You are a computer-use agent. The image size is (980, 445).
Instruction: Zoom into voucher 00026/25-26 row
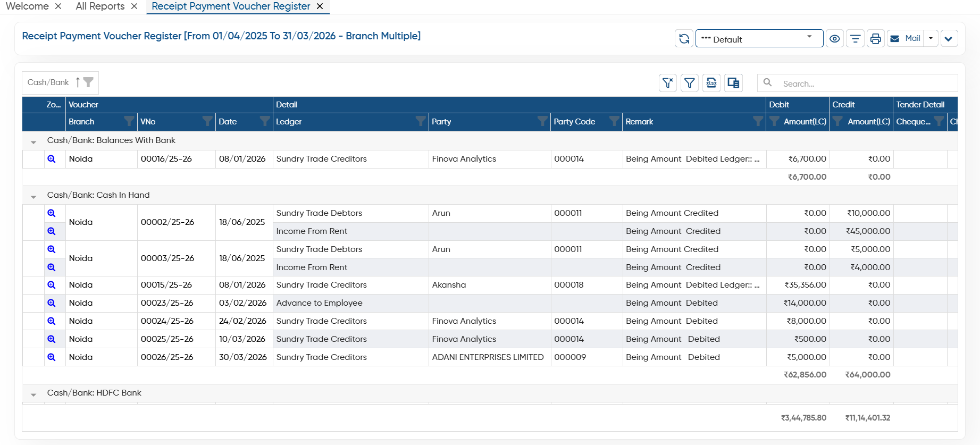(52, 357)
